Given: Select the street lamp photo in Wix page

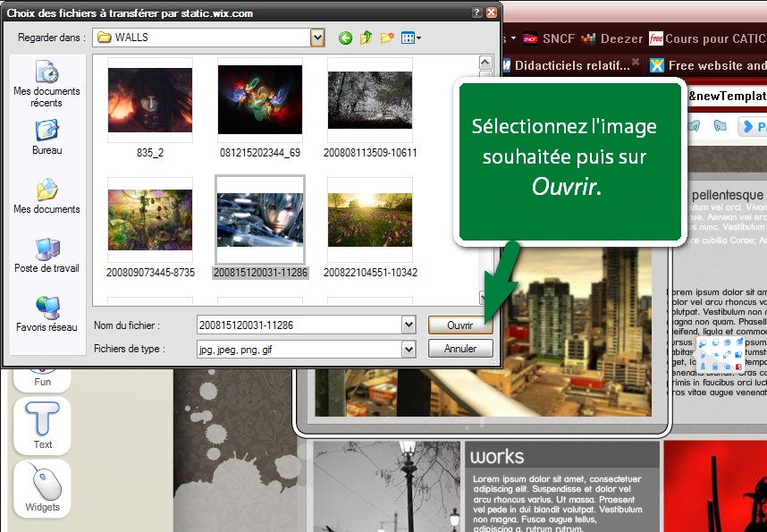Looking at the screenshot, I should click(386, 486).
